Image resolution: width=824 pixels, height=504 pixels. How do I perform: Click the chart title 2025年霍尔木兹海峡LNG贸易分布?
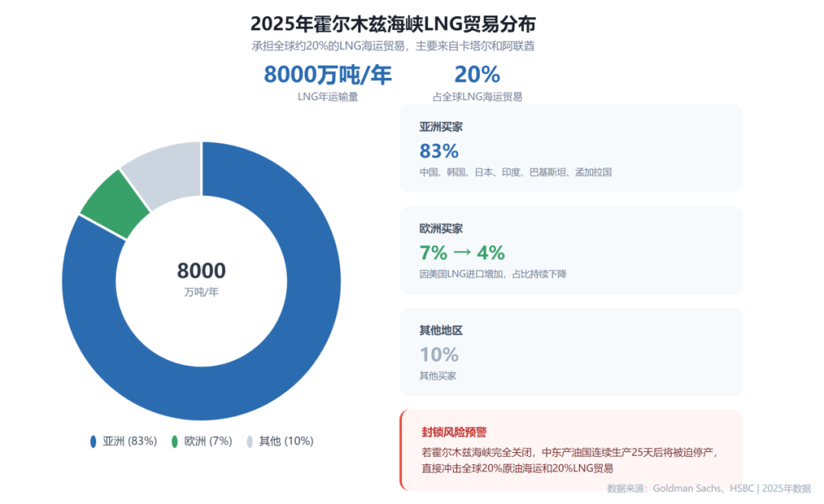(393, 24)
